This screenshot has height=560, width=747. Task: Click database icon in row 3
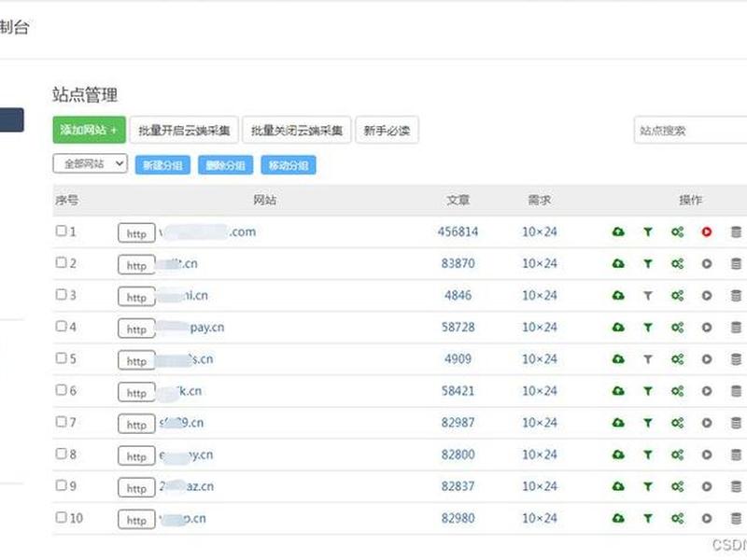click(736, 295)
